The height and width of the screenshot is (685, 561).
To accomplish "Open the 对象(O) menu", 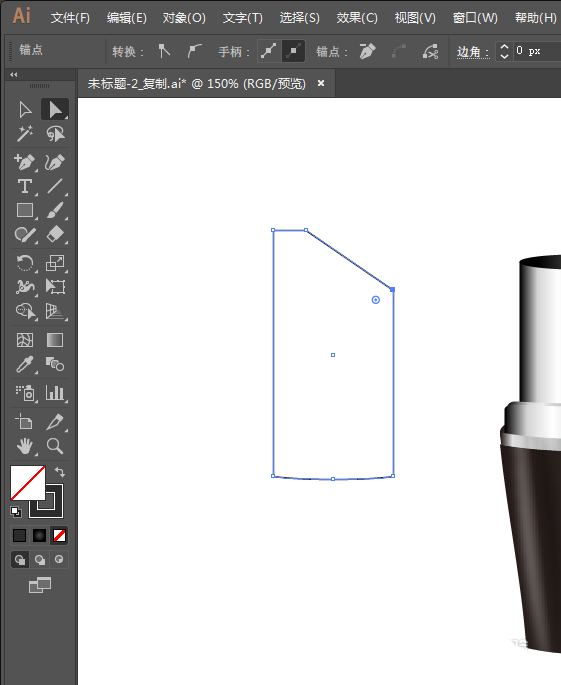I will click(x=184, y=18).
